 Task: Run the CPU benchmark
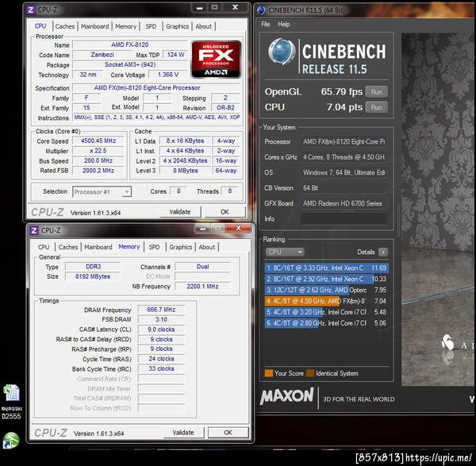376,107
